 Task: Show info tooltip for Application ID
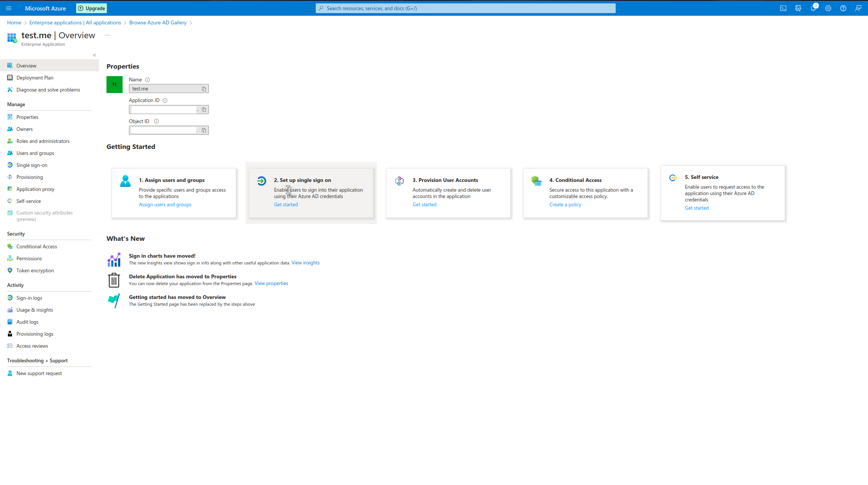point(165,101)
